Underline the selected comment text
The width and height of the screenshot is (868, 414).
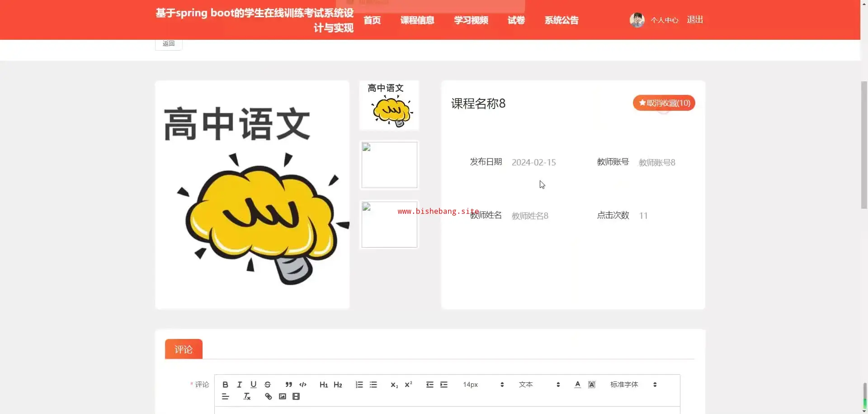tap(254, 385)
